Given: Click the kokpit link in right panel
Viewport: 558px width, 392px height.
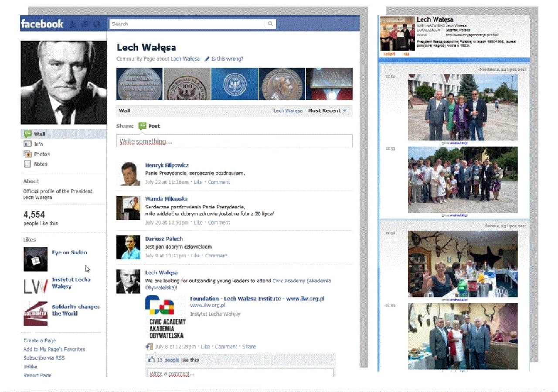Looking at the screenshot, I should click(x=389, y=54).
